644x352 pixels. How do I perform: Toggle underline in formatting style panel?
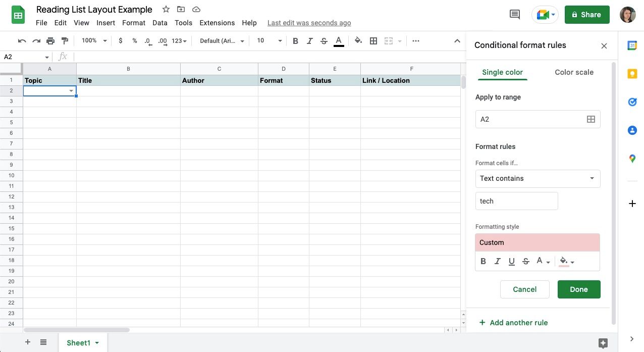point(512,261)
